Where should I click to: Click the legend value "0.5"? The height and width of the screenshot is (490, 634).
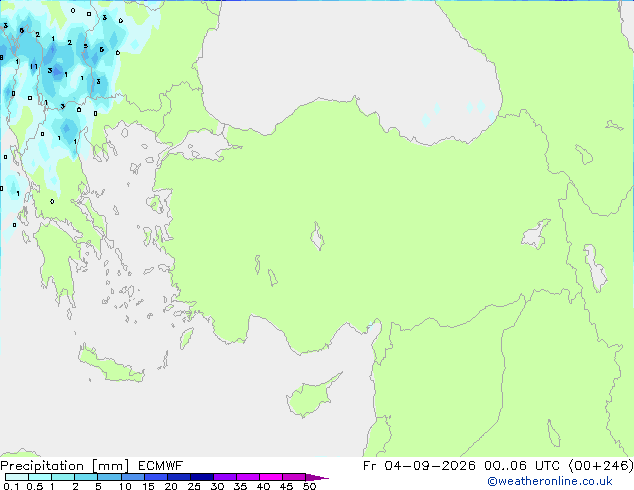35,486
